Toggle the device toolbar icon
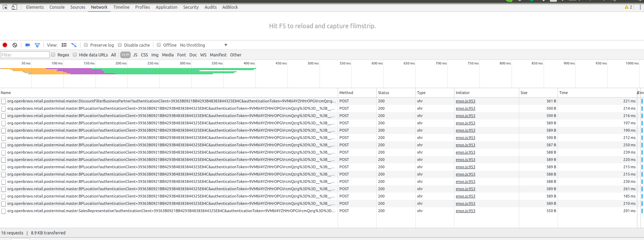This screenshot has height=240, width=644. click(x=14, y=7)
